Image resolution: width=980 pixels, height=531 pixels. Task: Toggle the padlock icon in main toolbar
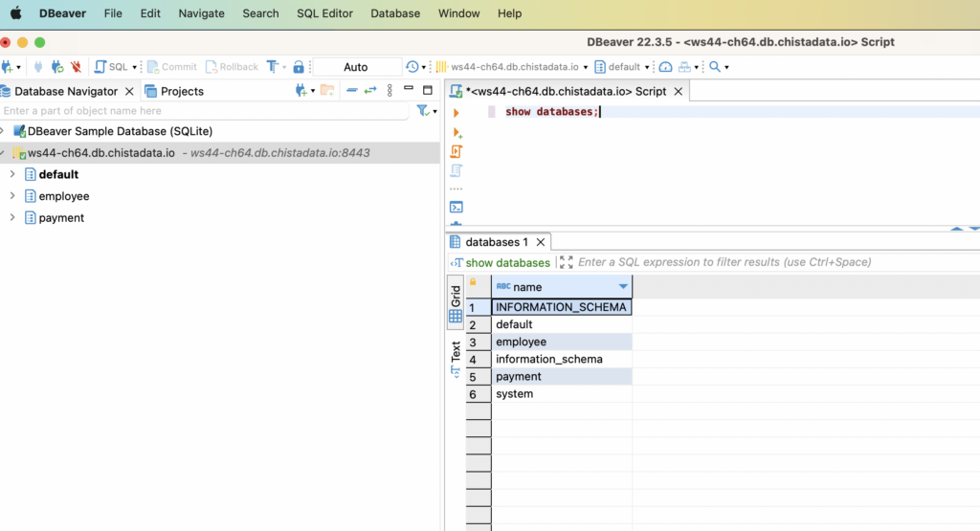pyautogui.click(x=299, y=67)
